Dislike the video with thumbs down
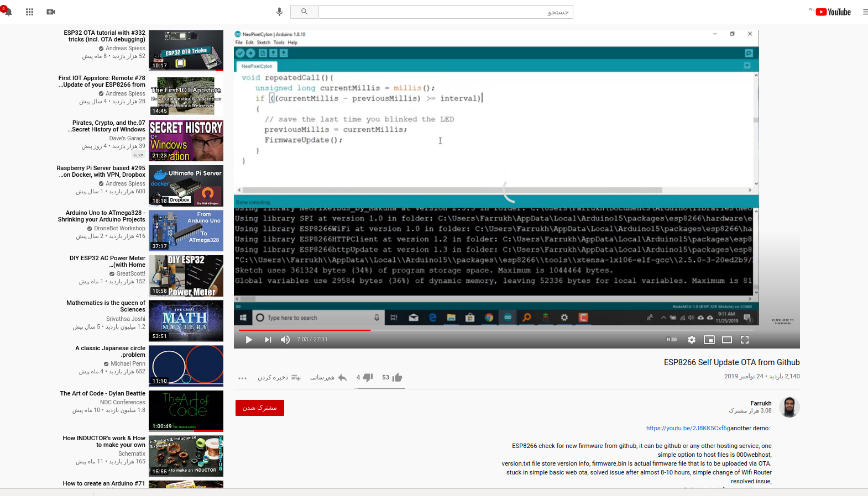Image resolution: width=868 pixels, height=496 pixels. (368, 377)
